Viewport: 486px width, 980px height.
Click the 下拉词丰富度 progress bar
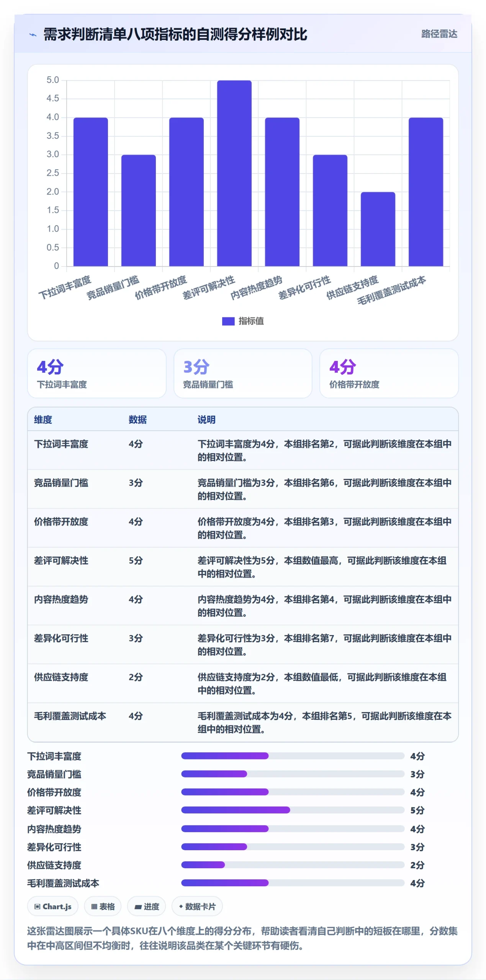pyautogui.click(x=293, y=756)
